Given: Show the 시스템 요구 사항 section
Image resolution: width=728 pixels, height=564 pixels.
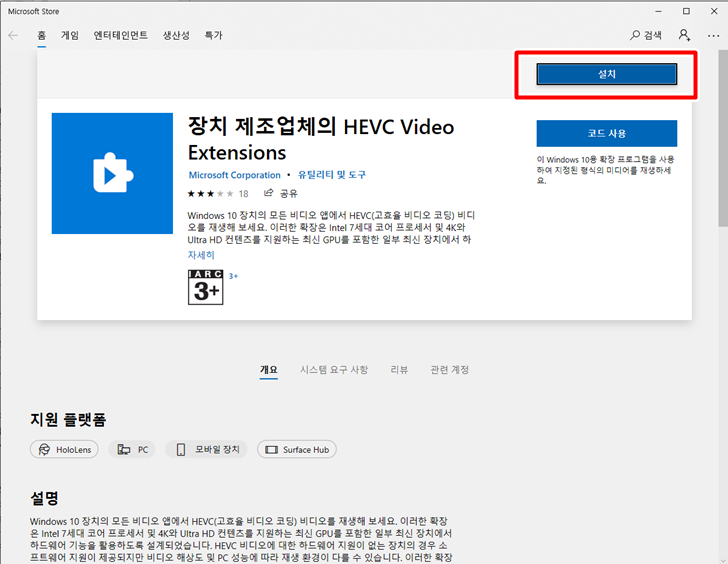Looking at the screenshot, I should point(334,370).
